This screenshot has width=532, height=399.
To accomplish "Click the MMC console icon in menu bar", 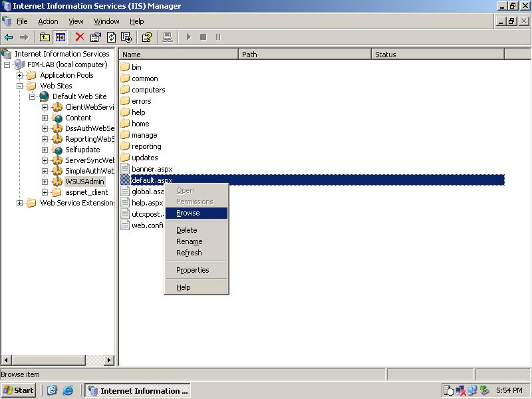I will coord(7,21).
